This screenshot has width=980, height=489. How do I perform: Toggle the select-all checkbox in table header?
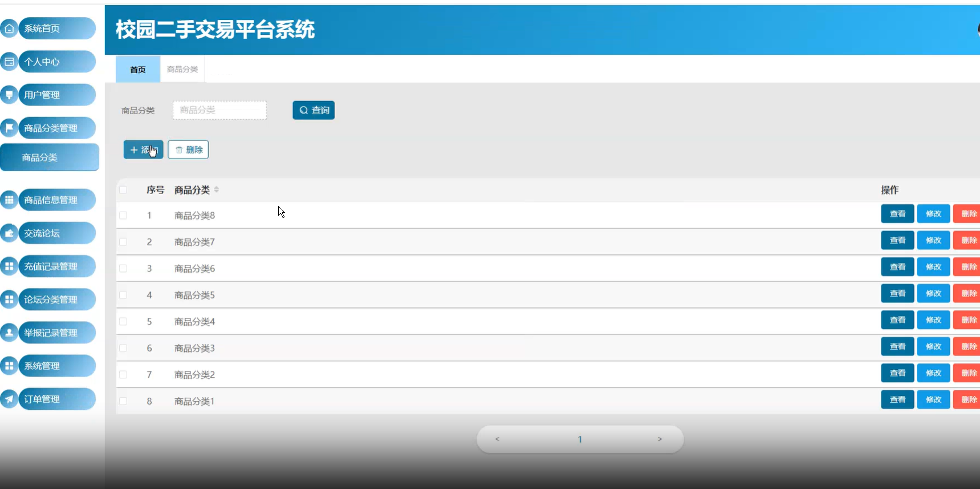coord(123,190)
